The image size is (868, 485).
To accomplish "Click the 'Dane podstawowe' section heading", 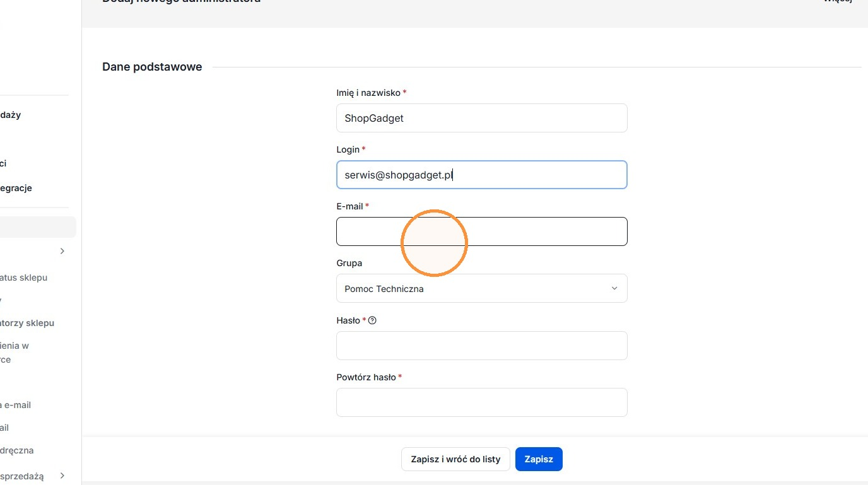I will (152, 67).
